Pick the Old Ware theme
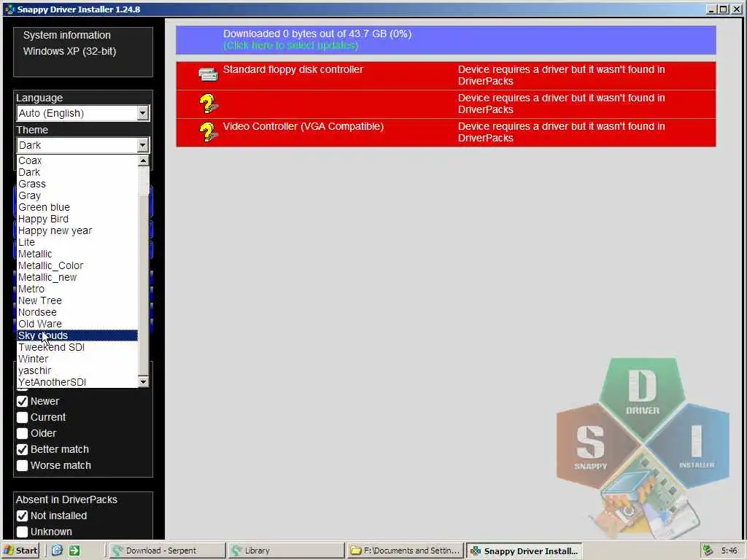Screen dimensions: 747x560 coord(77,324)
